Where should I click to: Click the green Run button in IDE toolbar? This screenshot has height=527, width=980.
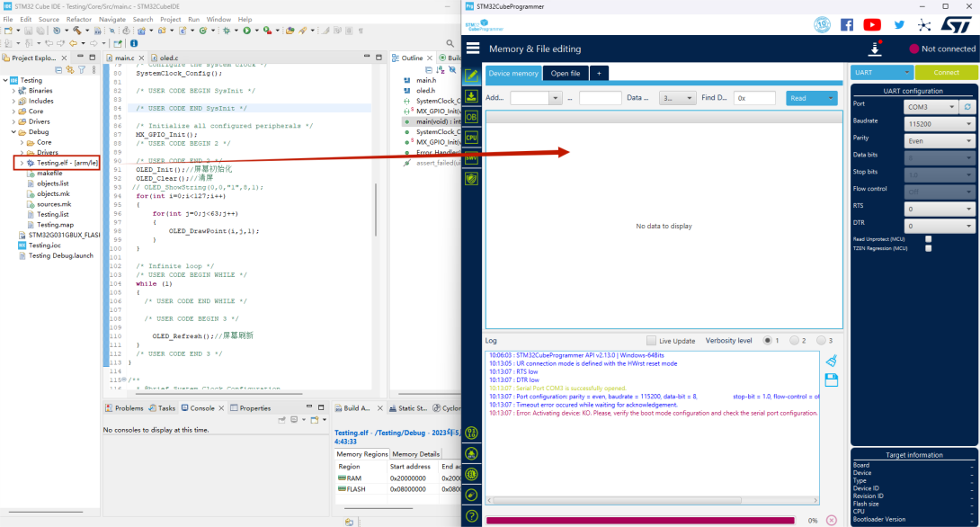click(x=247, y=30)
